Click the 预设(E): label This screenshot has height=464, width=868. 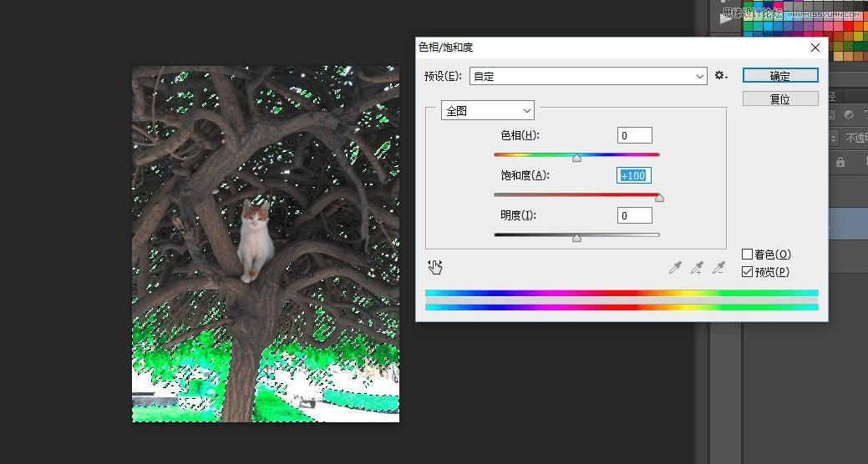point(443,76)
